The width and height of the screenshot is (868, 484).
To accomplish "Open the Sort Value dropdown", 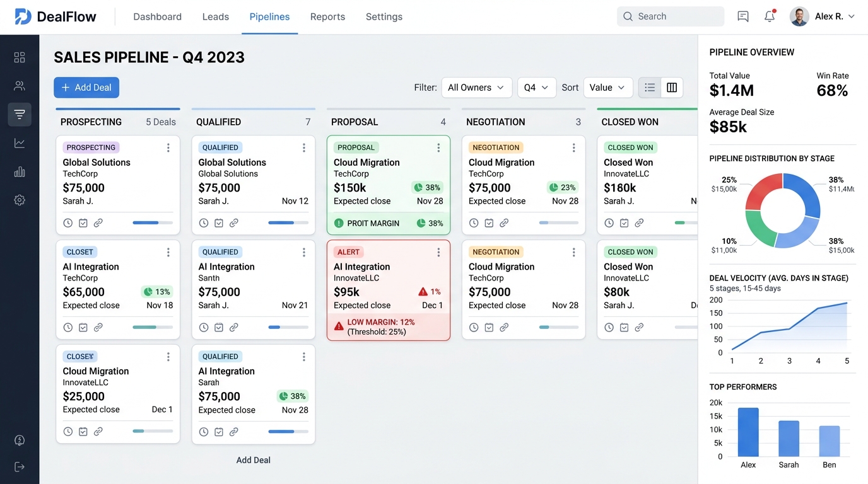I will click(608, 88).
